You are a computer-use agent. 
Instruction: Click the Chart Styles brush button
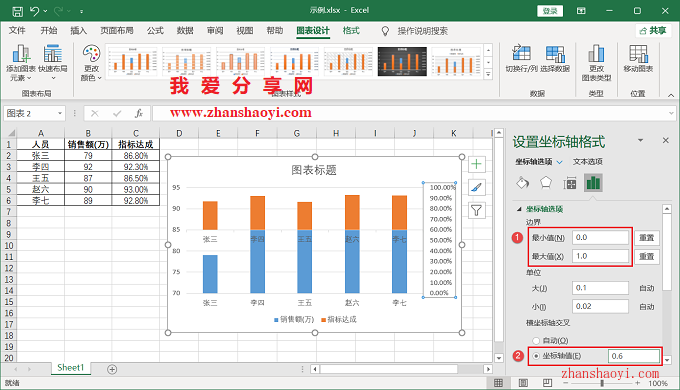click(476, 187)
